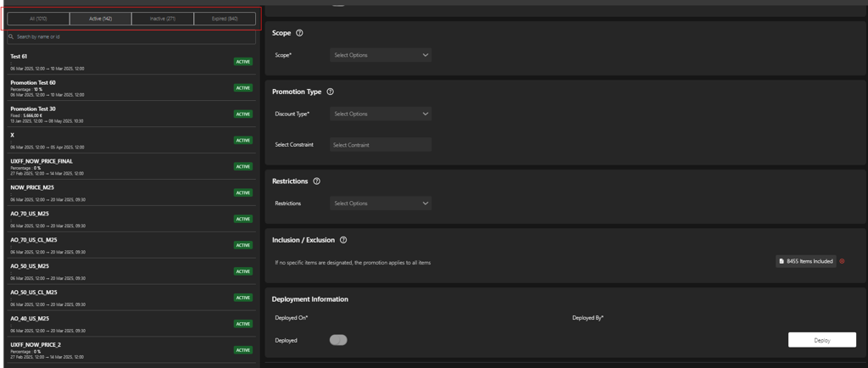Open UXFF_NOW_PRICE_FINAL promotion
868x368 pixels.
point(131,166)
